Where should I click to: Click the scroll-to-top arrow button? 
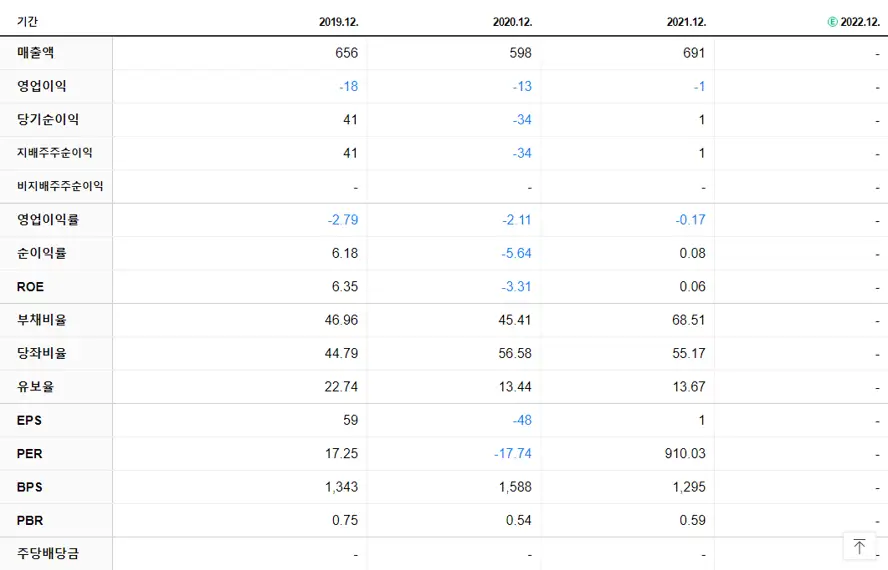pyautogui.click(x=859, y=546)
